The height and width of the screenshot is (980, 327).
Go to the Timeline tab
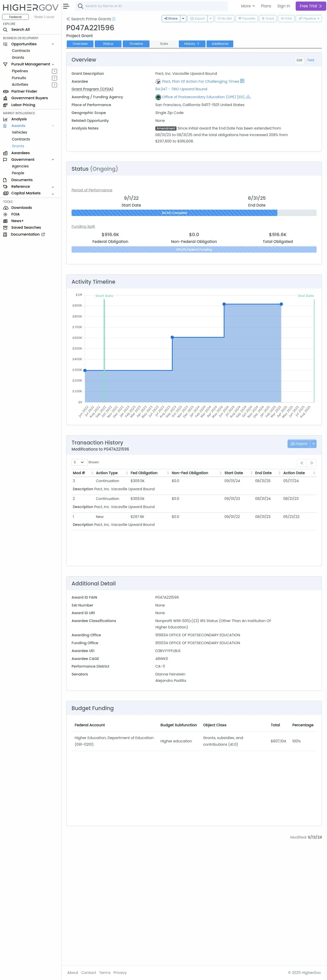click(136, 44)
